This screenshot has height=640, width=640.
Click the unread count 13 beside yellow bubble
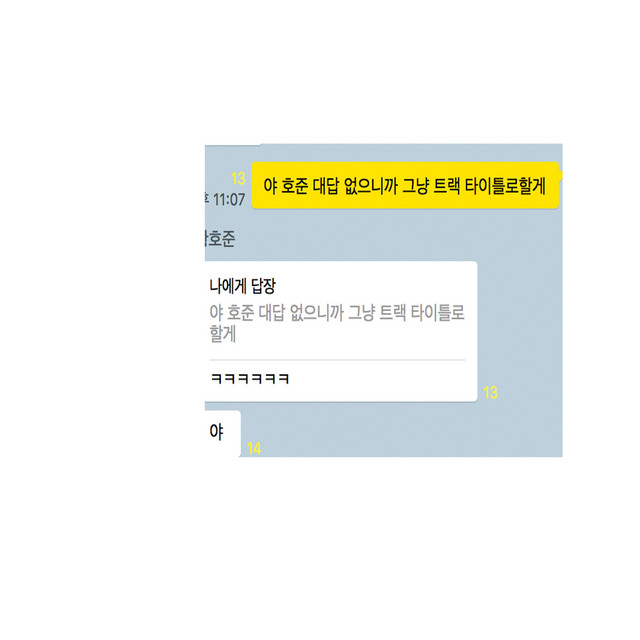click(238, 178)
